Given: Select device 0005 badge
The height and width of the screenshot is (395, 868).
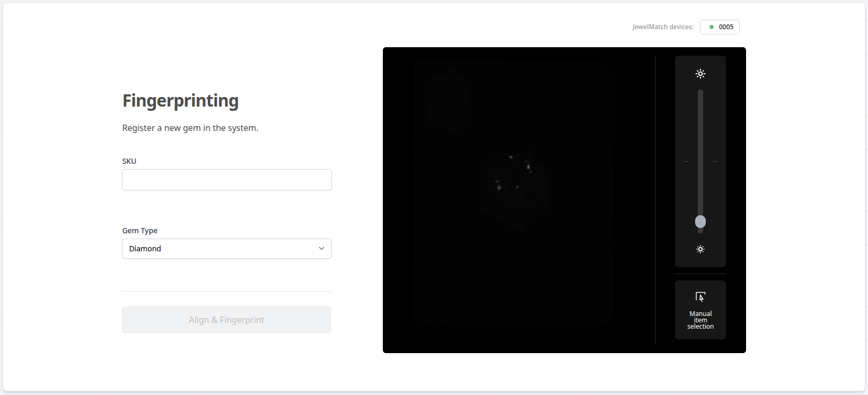Looking at the screenshot, I should [x=720, y=27].
